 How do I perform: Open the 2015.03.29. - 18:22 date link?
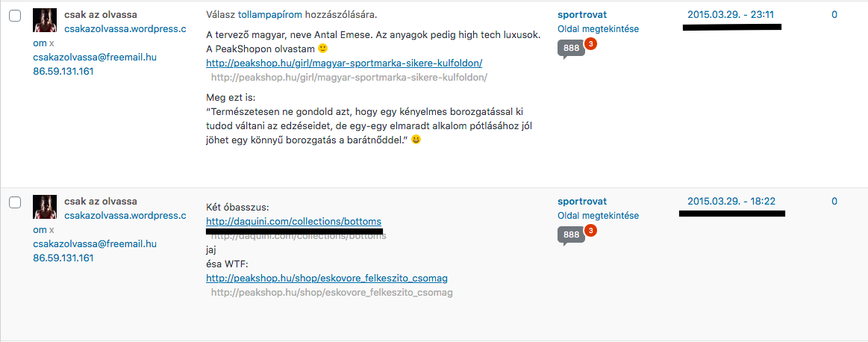[x=731, y=201]
